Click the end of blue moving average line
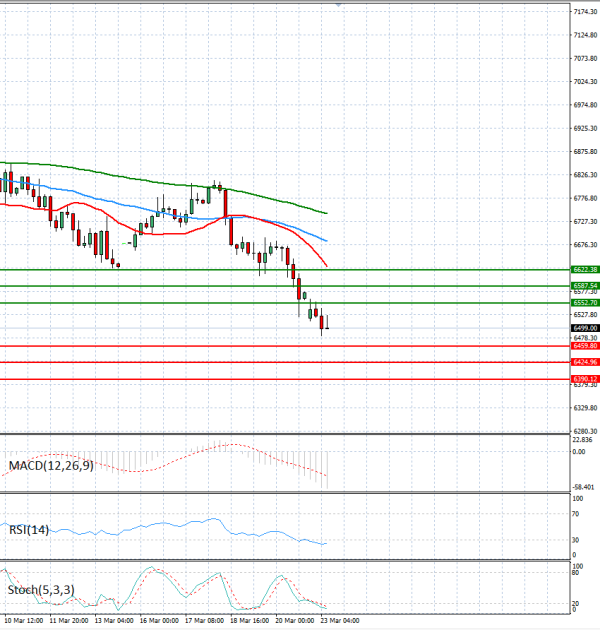The image size is (600, 630). pyautogui.click(x=327, y=241)
